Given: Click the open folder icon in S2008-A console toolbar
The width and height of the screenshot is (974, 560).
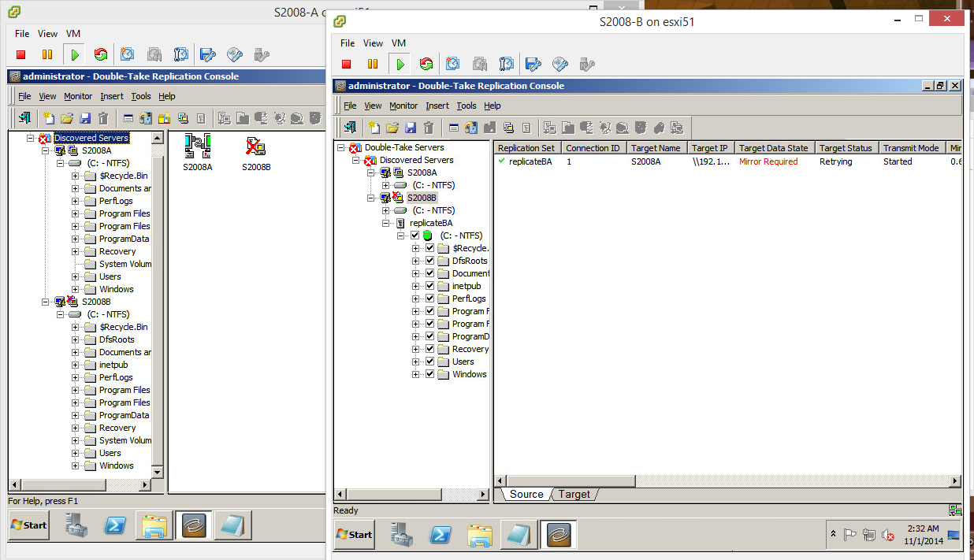Looking at the screenshot, I should [67, 118].
